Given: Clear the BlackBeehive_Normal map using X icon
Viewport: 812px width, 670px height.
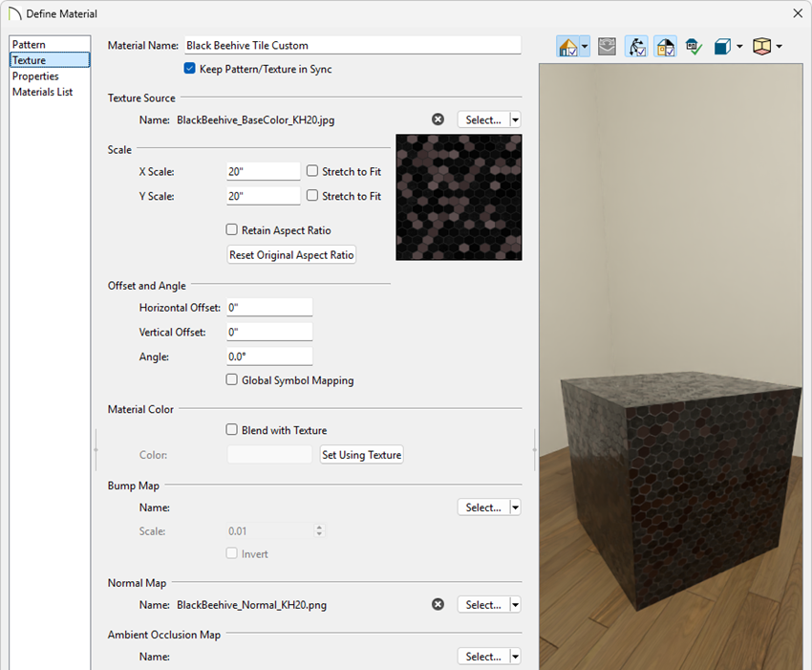Looking at the screenshot, I should coord(438,604).
